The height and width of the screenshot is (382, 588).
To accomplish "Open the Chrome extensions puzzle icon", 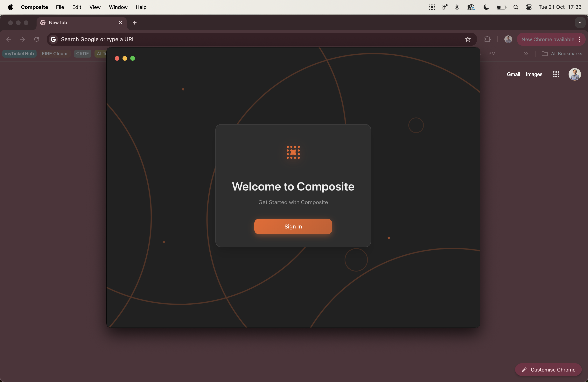I will [487, 39].
